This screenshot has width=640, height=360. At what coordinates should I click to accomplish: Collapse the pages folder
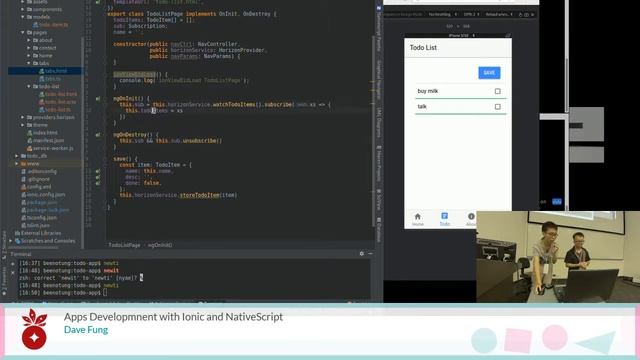click(x=23, y=32)
